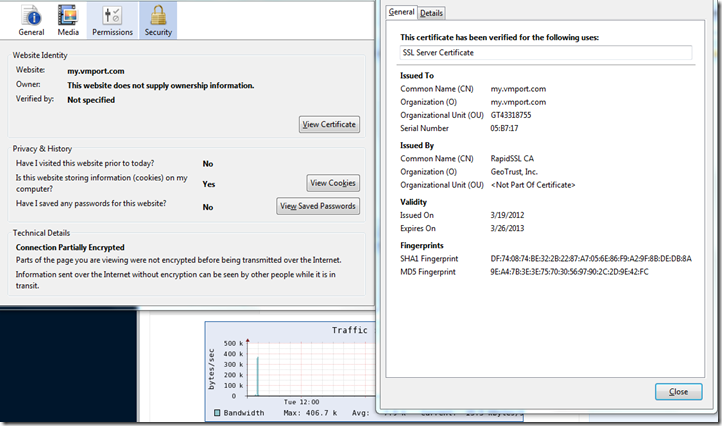
Task: Click the Tue 12:00 axis label
Action: (x=301, y=402)
